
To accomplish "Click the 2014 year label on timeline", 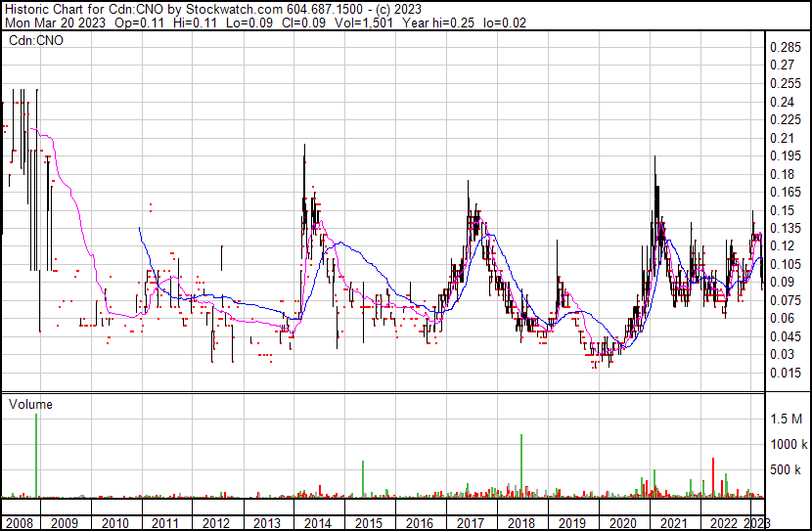I will coord(317,523).
